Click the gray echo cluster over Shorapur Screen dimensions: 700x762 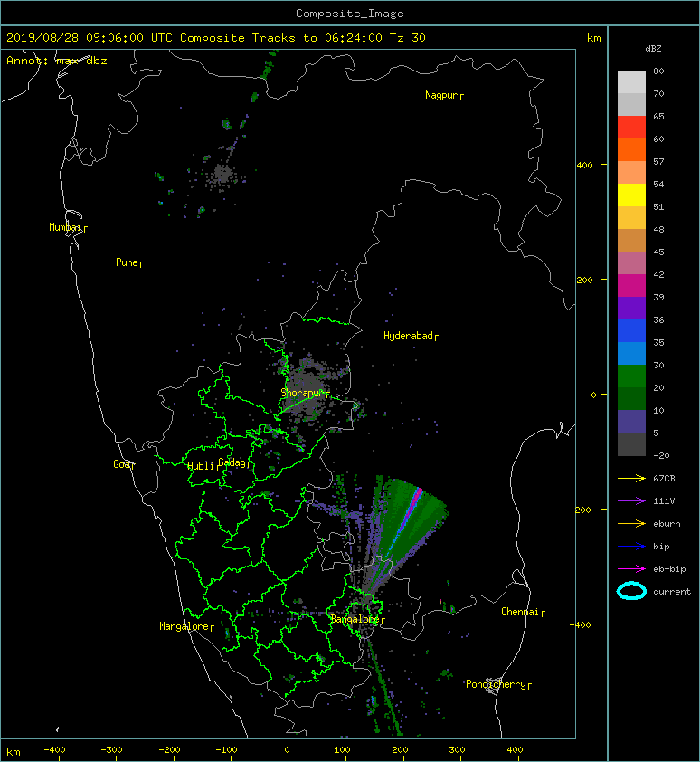point(308,389)
